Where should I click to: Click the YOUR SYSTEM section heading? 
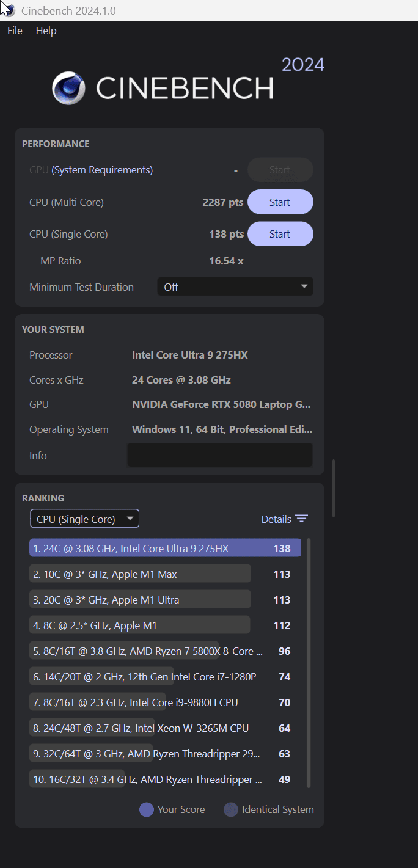[x=53, y=330]
